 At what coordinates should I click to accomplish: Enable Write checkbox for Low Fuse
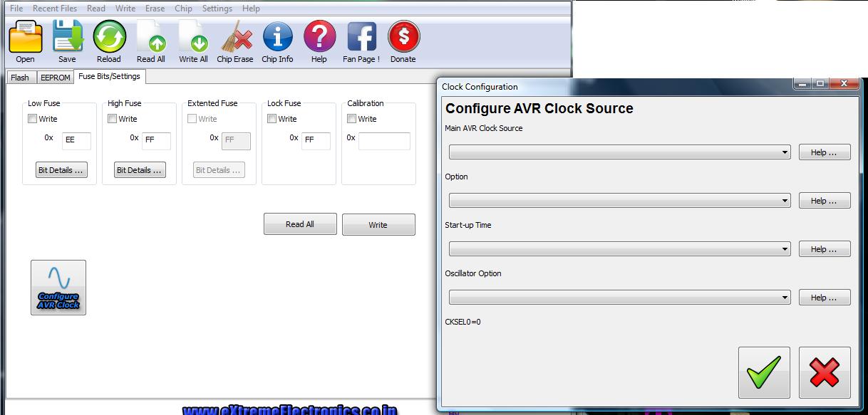(x=33, y=119)
